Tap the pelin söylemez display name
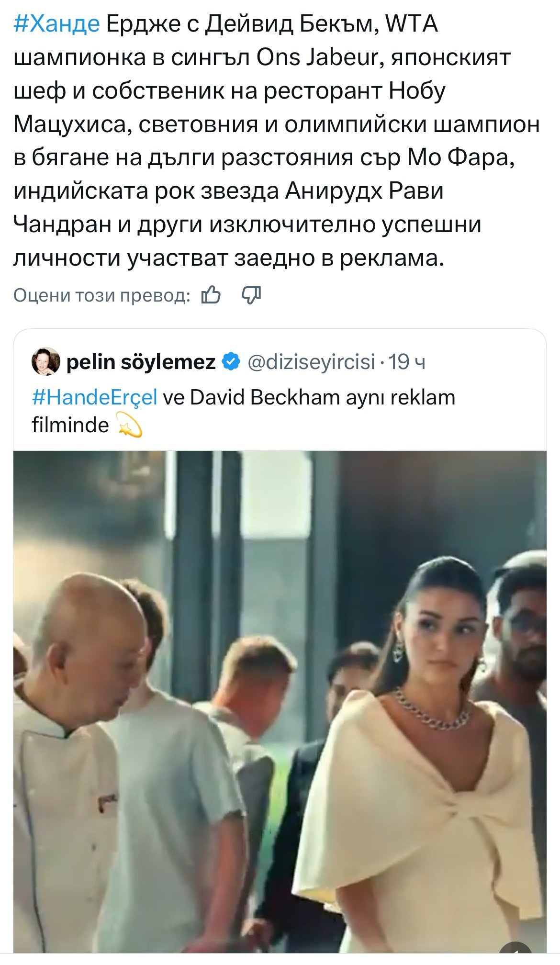This screenshot has width=560, height=965. pyautogui.click(x=141, y=362)
